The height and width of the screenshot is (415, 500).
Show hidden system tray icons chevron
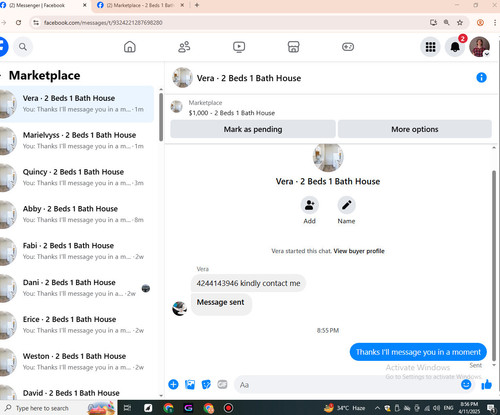377,408
